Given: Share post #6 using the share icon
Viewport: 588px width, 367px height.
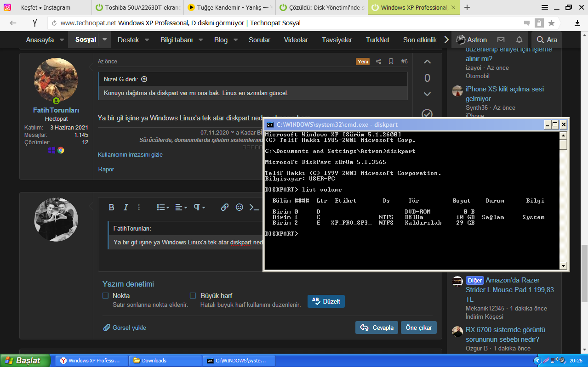Looking at the screenshot, I should coord(378,62).
